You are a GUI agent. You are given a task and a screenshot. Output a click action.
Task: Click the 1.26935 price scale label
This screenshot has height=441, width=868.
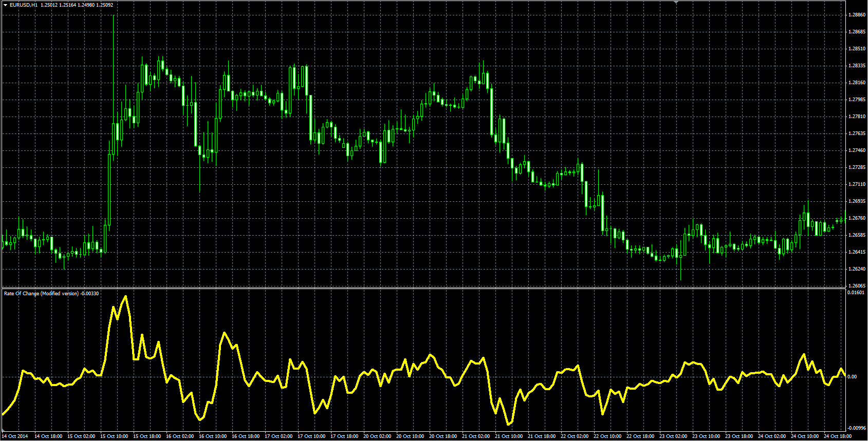tap(857, 201)
